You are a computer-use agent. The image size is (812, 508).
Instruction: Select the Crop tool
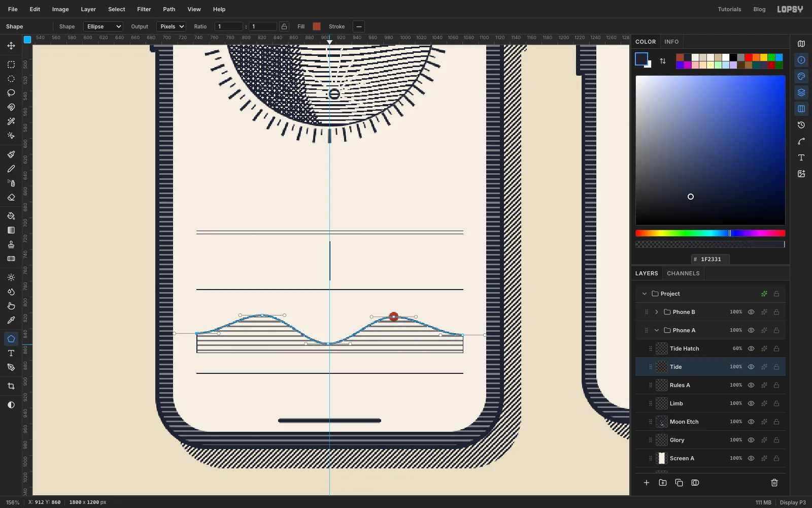click(x=11, y=386)
